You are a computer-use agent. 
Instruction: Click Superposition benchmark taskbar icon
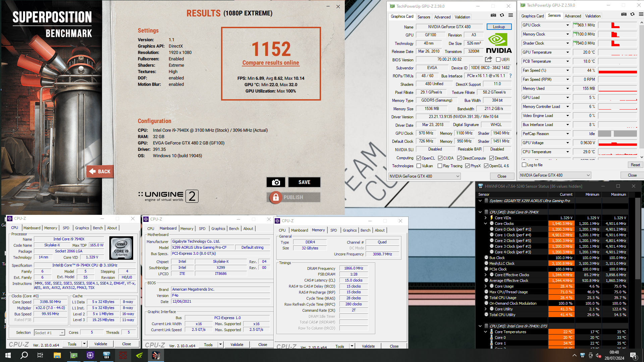156,355
